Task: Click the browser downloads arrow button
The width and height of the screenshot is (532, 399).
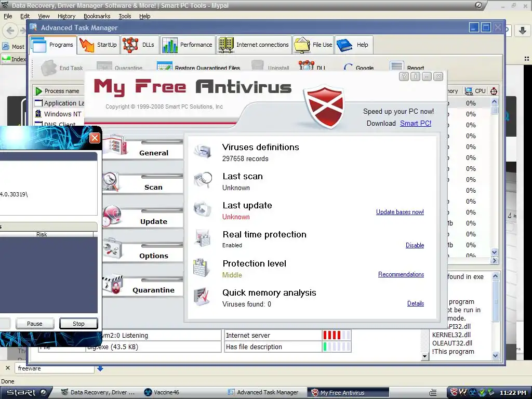Action: coord(523,31)
